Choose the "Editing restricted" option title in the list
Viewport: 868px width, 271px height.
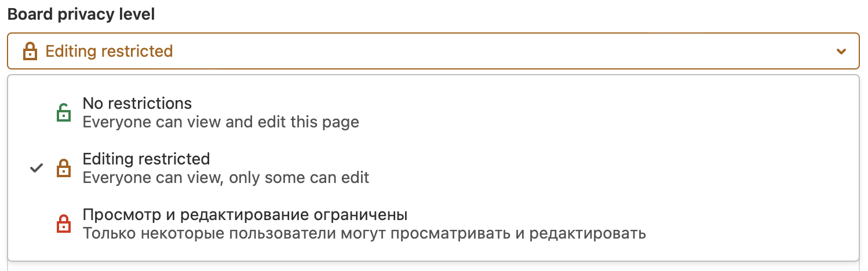[x=146, y=159]
